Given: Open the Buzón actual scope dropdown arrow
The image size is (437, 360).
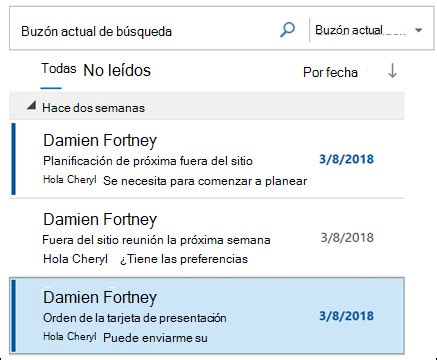Looking at the screenshot, I should pos(418,30).
